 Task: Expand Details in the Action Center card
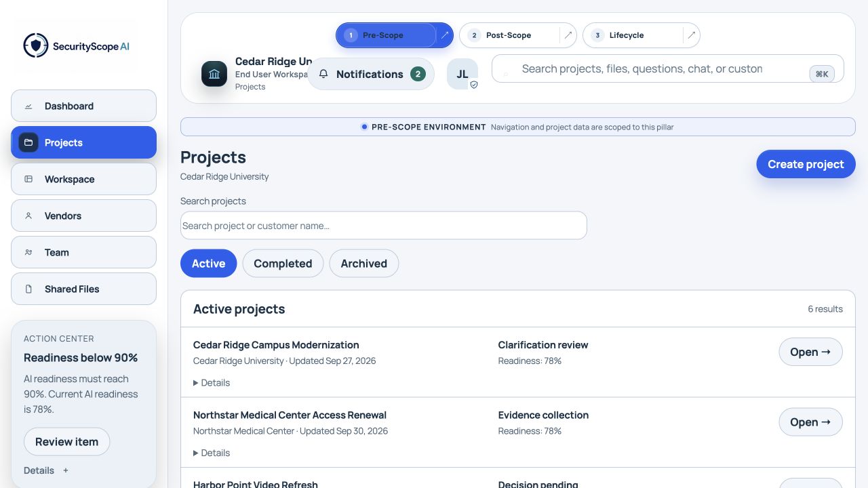click(46, 470)
